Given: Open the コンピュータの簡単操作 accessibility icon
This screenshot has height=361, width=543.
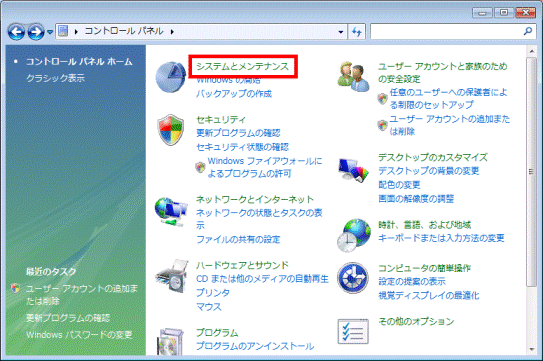Looking at the screenshot, I should coord(353,278).
